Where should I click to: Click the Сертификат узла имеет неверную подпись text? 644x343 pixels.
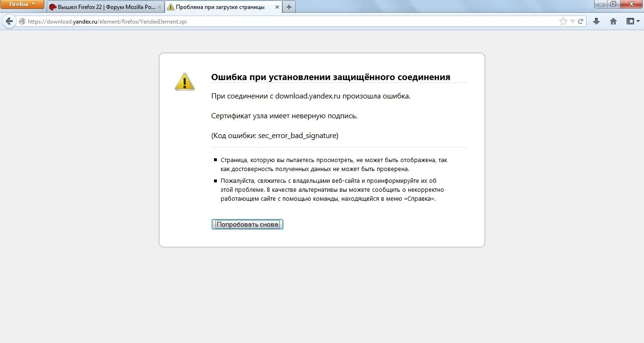[284, 116]
